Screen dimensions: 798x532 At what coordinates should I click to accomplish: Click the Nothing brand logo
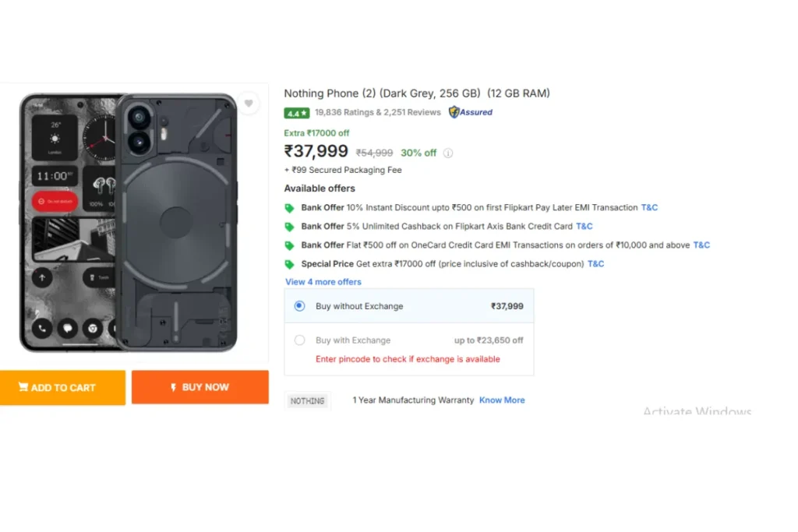(307, 401)
